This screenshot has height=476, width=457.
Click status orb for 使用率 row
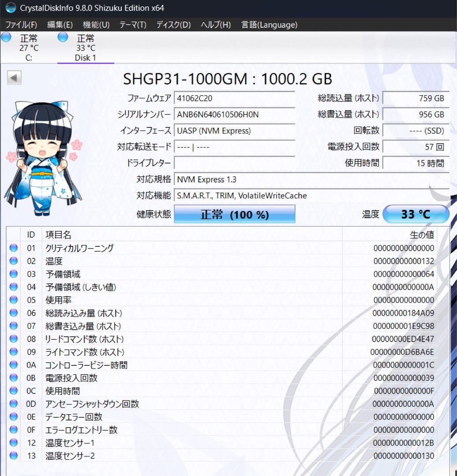pyautogui.click(x=13, y=300)
